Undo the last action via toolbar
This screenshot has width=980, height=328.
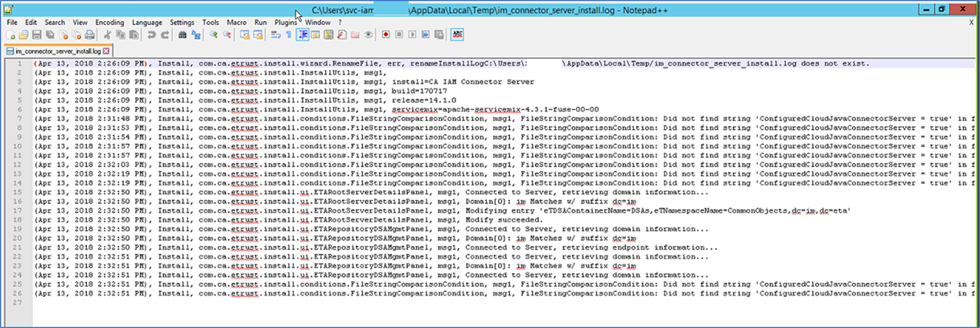click(x=151, y=35)
